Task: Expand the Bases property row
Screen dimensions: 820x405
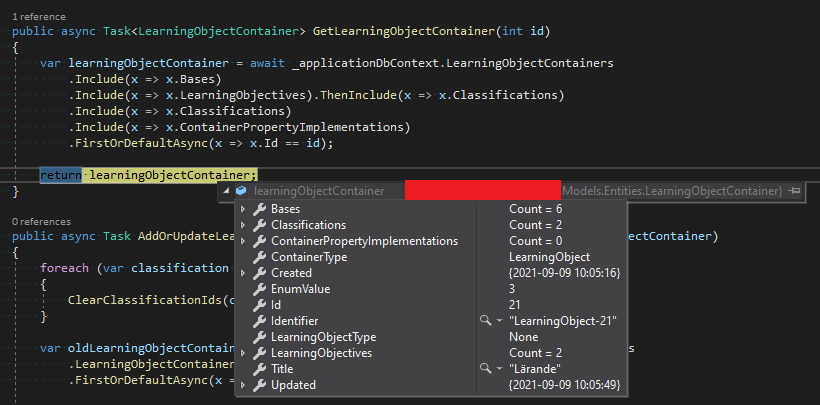Action: click(x=243, y=209)
